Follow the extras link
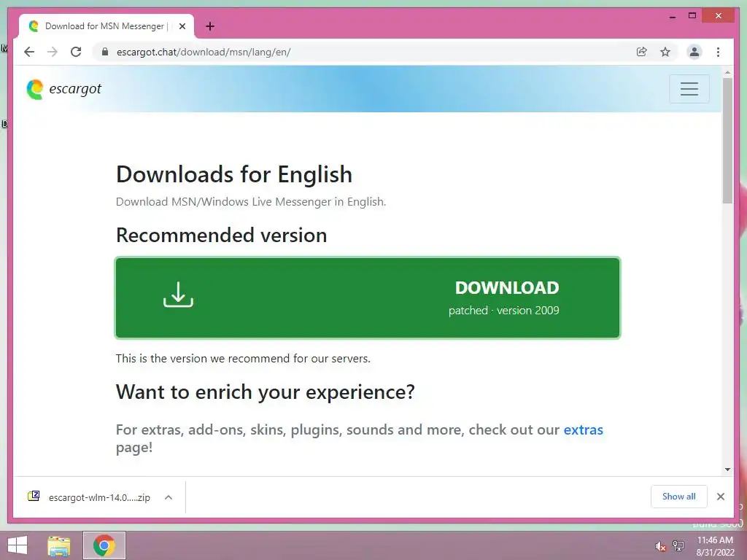 click(x=583, y=429)
